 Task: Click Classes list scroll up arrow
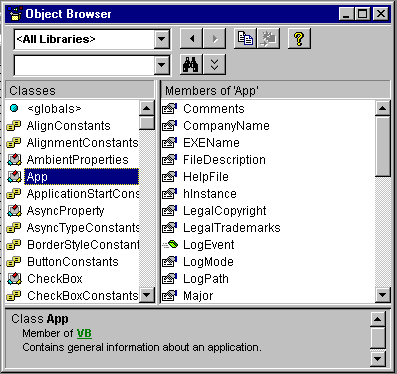(x=147, y=108)
